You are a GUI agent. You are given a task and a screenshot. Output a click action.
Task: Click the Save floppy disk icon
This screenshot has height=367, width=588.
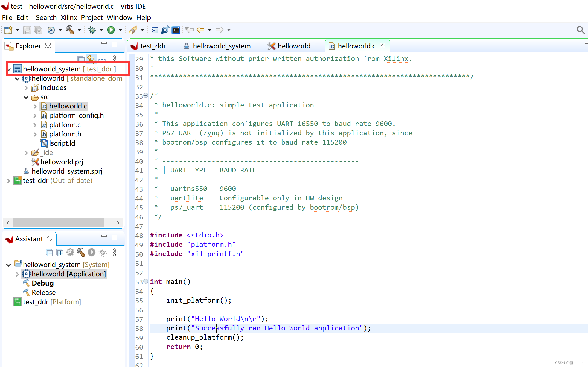pos(27,30)
